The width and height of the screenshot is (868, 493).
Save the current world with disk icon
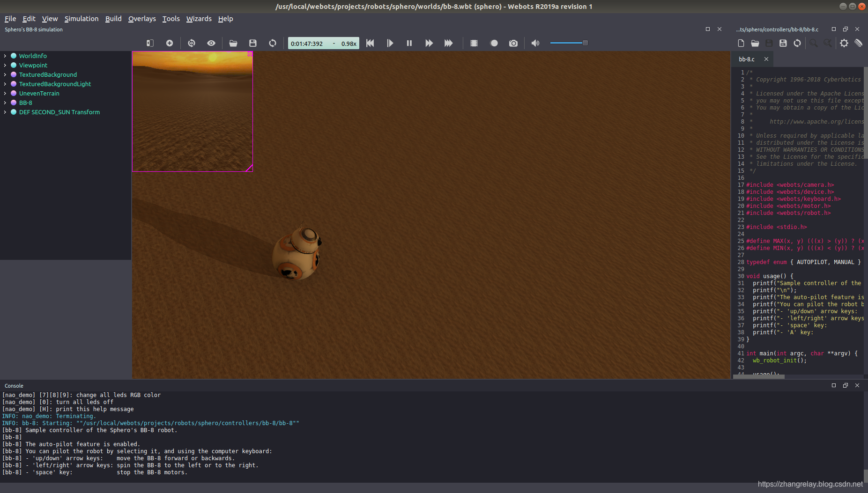(253, 43)
